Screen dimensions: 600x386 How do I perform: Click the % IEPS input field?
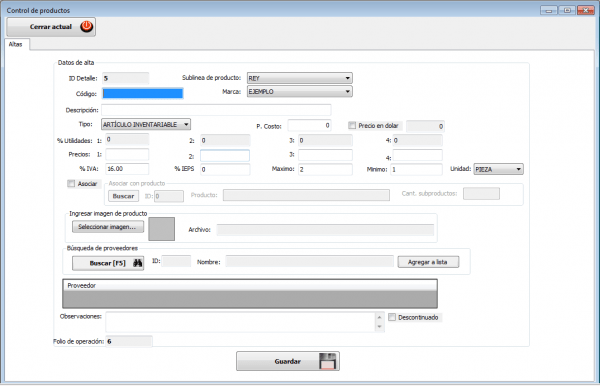[225, 169]
